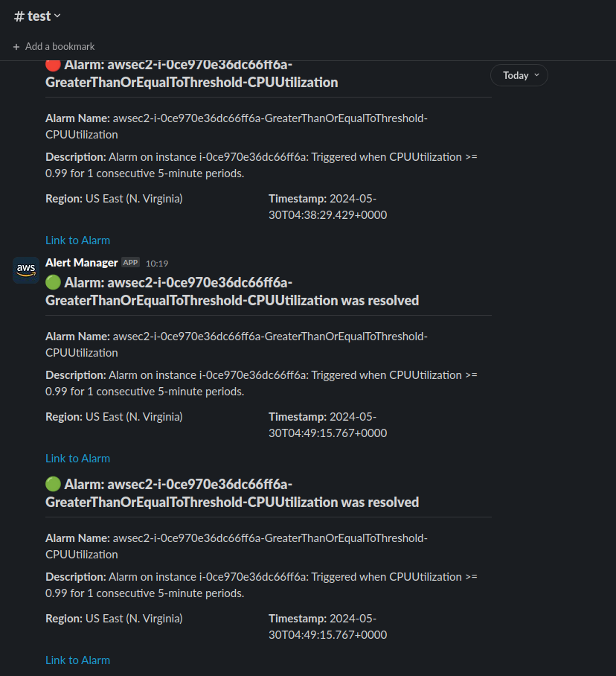Click green circle emoji on the last resolved alarm
The height and width of the screenshot is (676, 616).
53,485
